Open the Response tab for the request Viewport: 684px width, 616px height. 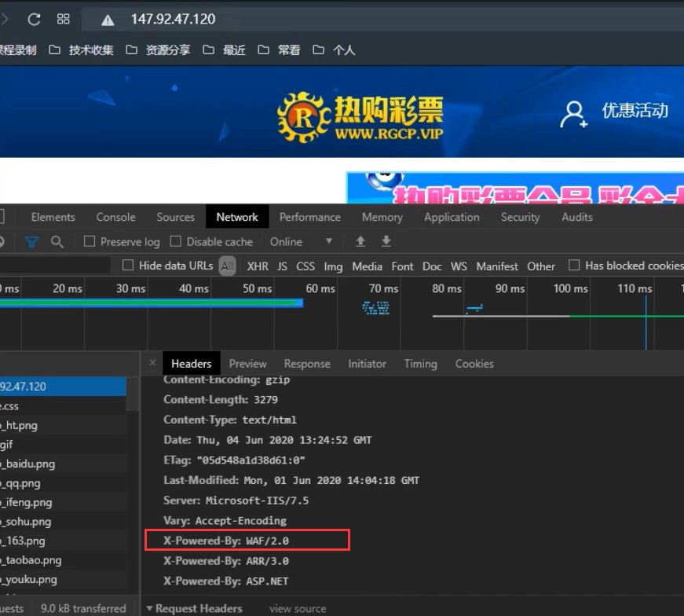[306, 364]
